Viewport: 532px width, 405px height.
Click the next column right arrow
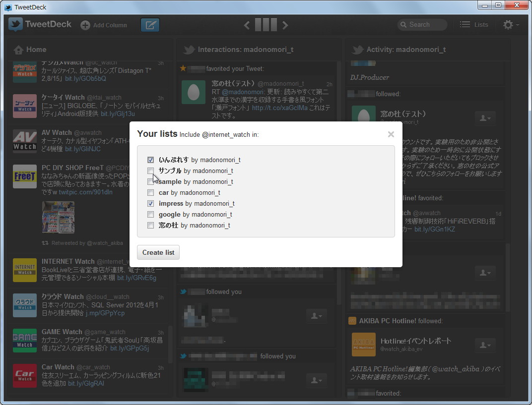point(285,25)
